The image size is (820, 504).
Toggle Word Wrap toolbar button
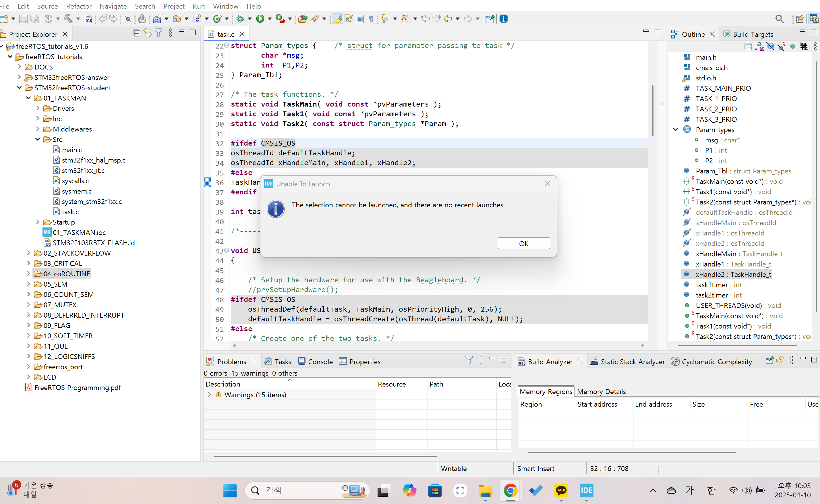click(349, 19)
